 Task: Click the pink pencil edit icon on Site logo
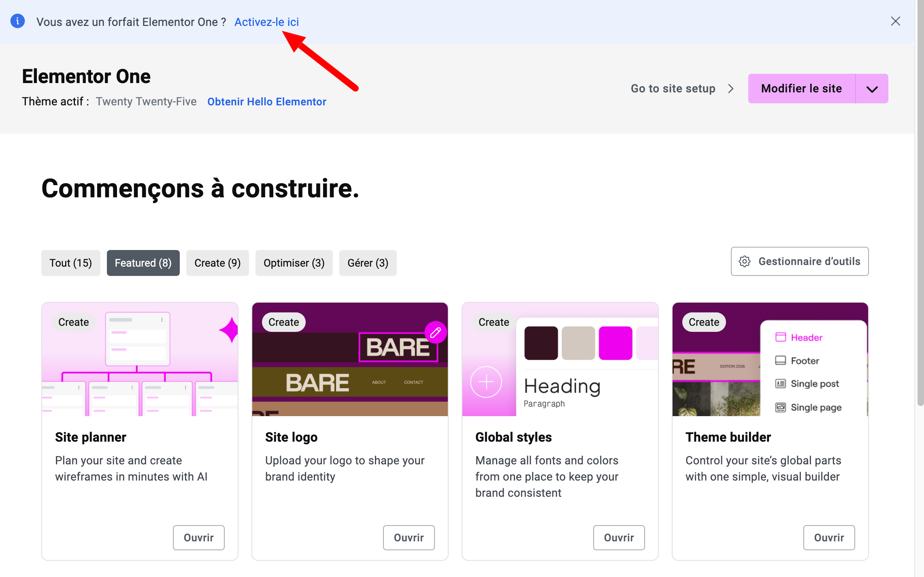tap(436, 333)
